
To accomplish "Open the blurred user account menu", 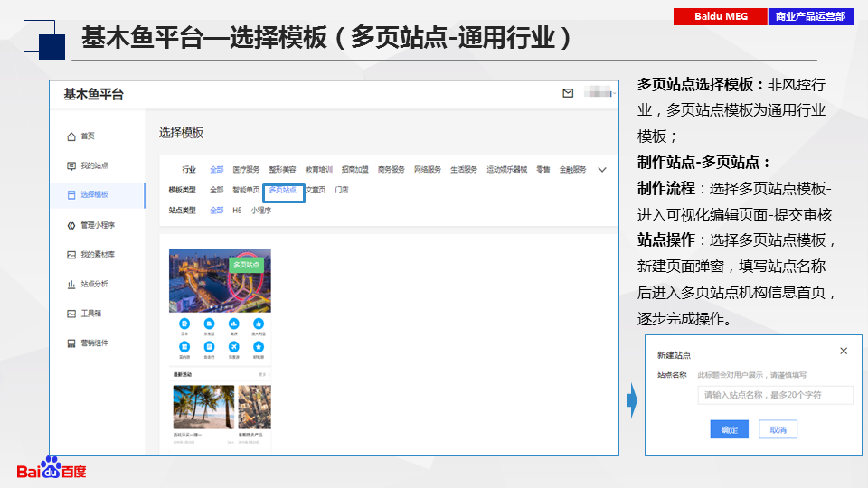I will [599, 92].
